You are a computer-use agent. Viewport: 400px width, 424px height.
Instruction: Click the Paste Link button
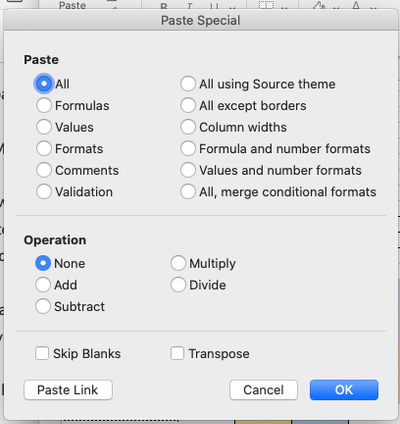click(68, 390)
